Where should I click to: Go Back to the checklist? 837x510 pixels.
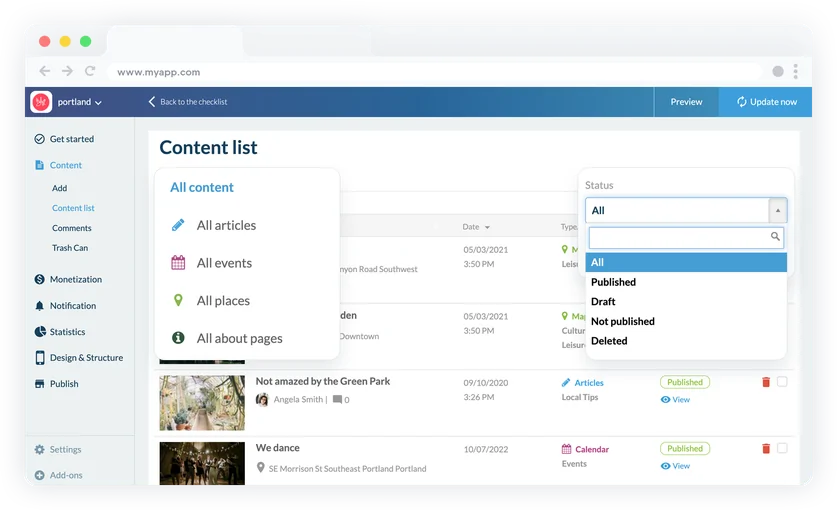pos(188,102)
